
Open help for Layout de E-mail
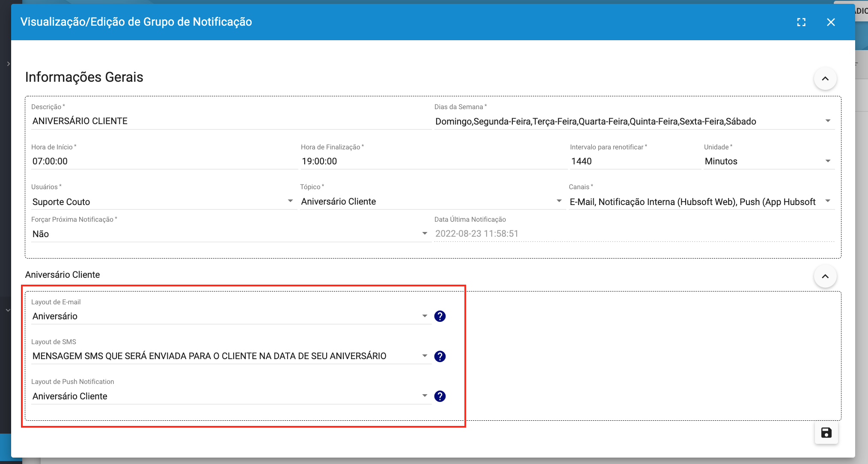coord(440,316)
